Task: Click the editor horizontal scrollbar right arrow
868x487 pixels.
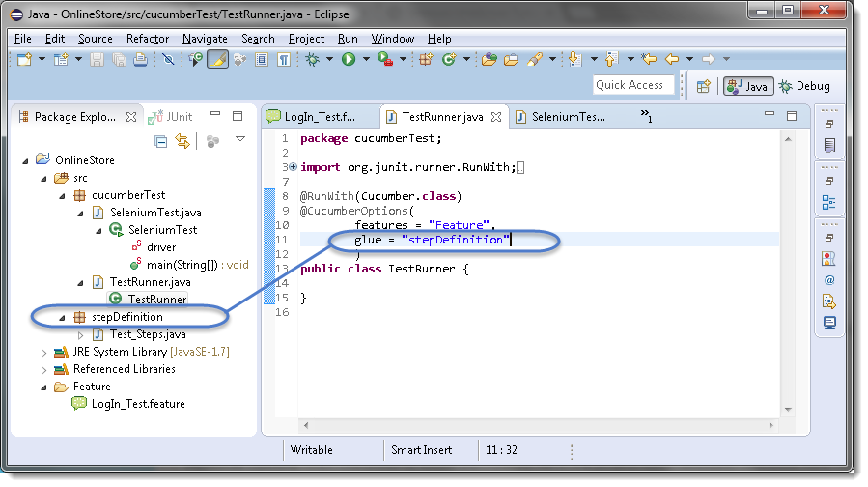Action: [771, 425]
